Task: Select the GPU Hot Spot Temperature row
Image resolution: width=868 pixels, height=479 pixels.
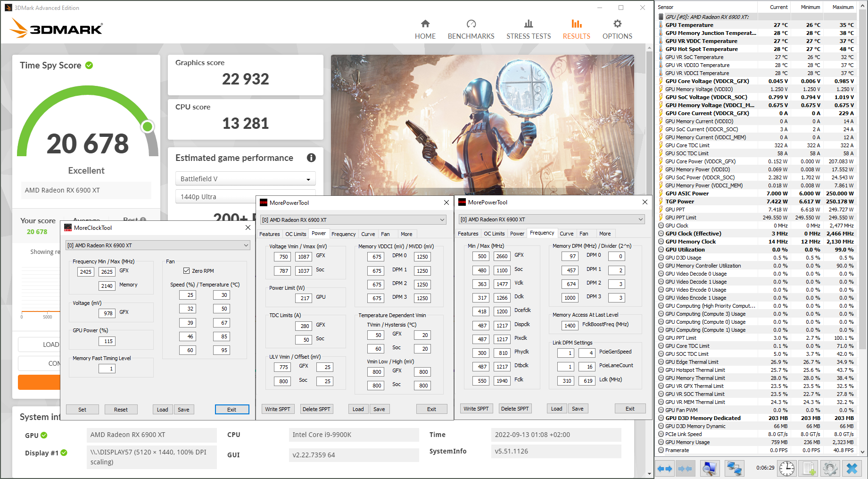Action: 758,49
